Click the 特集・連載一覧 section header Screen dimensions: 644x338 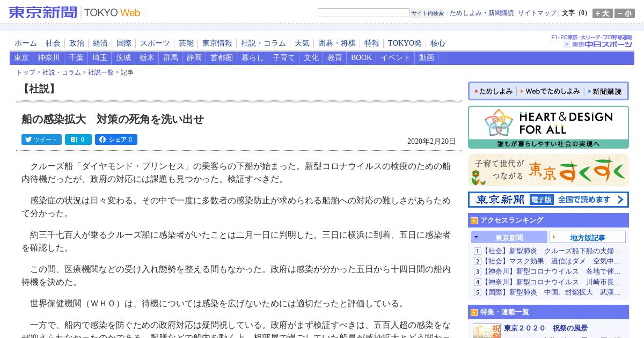548,312
